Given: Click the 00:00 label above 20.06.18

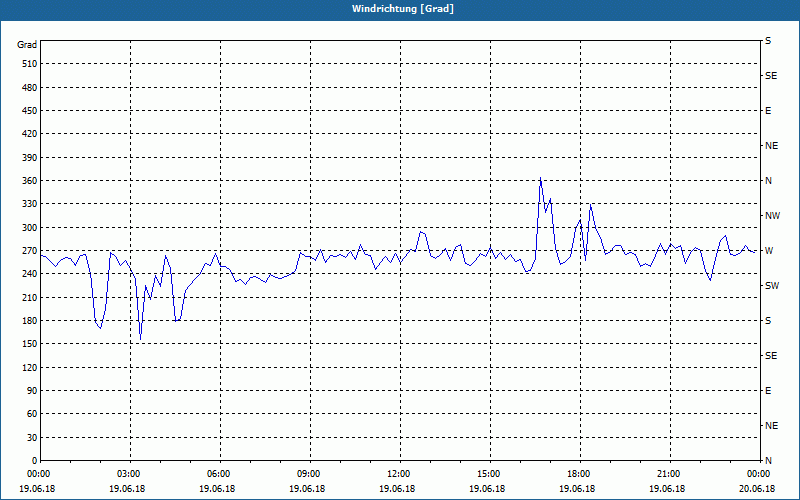Looking at the screenshot, I should [758, 474].
